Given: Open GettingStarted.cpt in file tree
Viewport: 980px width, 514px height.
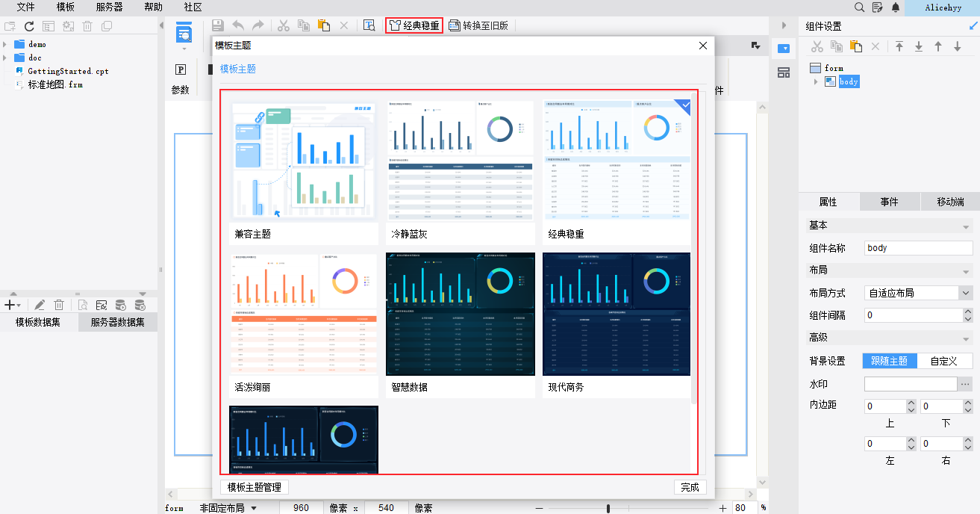Looking at the screenshot, I should point(68,71).
